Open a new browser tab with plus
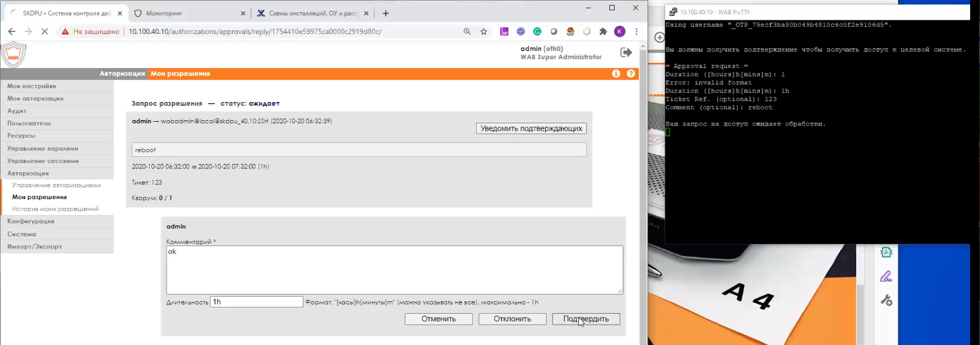This screenshot has height=345, width=980. pyautogui.click(x=386, y=13)
